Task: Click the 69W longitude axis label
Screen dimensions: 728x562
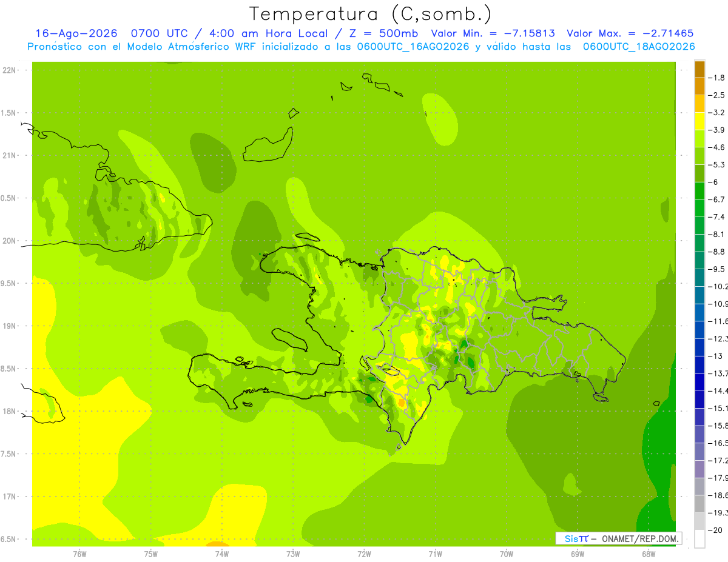Action: pyautogui.click(x=578, y=554)
